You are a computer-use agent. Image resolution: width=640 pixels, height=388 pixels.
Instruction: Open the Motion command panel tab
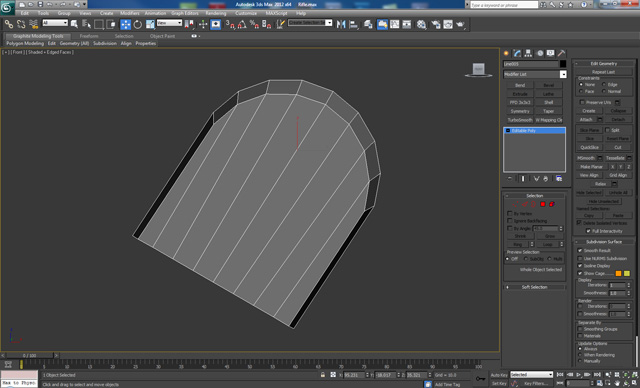point(540,53)
